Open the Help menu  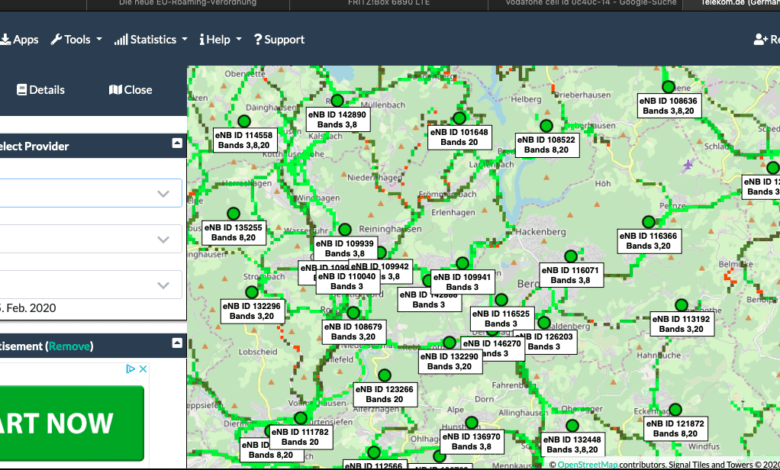(220, 39)
